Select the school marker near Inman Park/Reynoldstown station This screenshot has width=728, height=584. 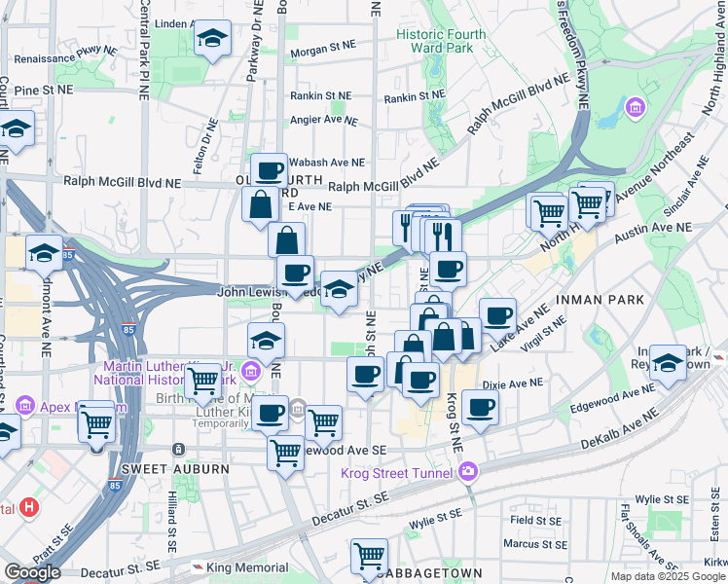668,364
